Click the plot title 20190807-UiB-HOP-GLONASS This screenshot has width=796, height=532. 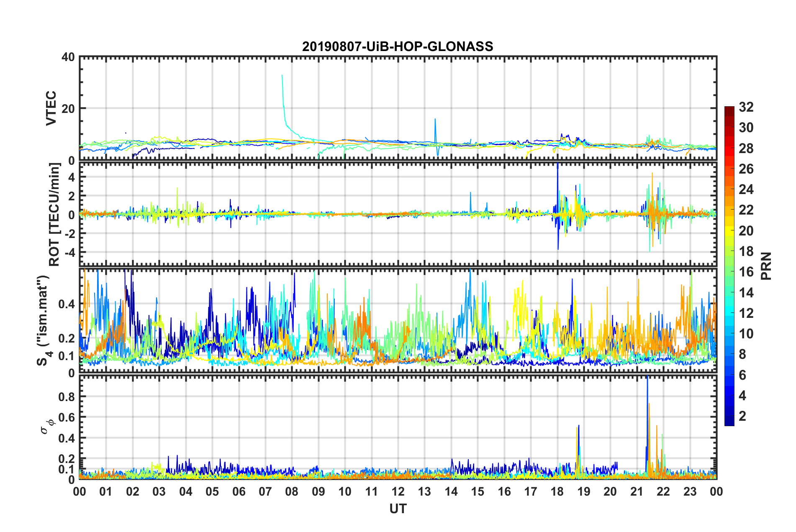pos(398,46)
